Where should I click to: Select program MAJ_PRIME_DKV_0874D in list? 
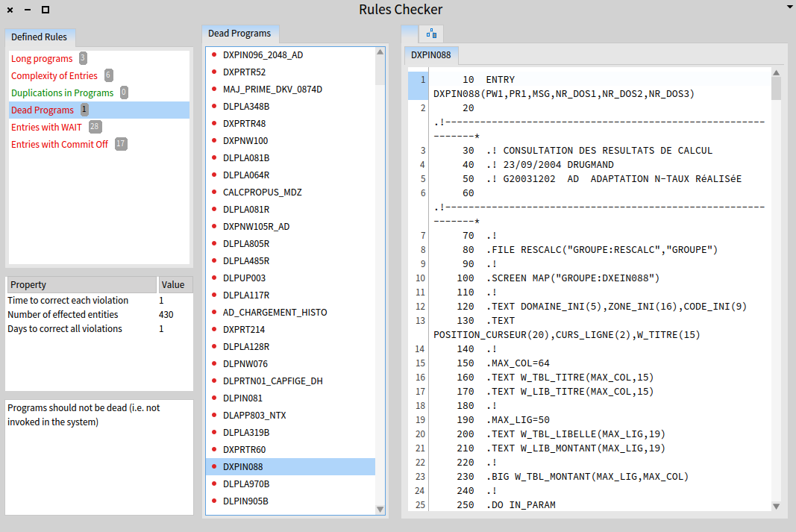click(272, 90)
